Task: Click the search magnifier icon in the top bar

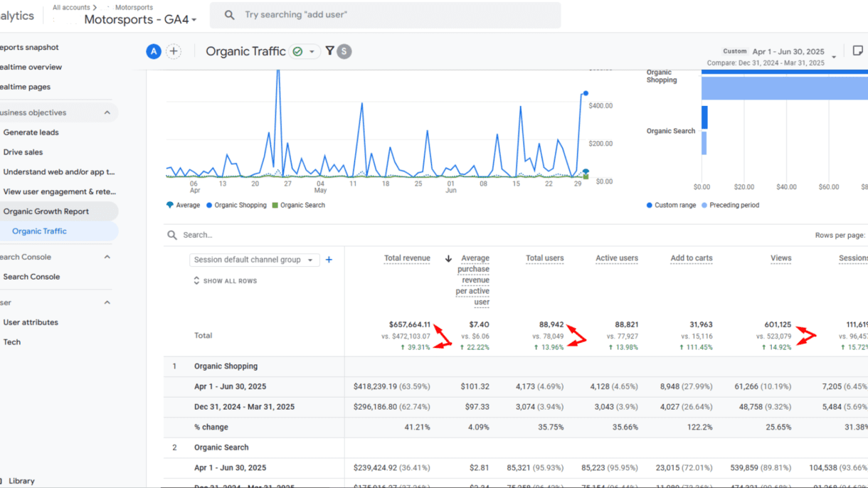Action: 230,15
